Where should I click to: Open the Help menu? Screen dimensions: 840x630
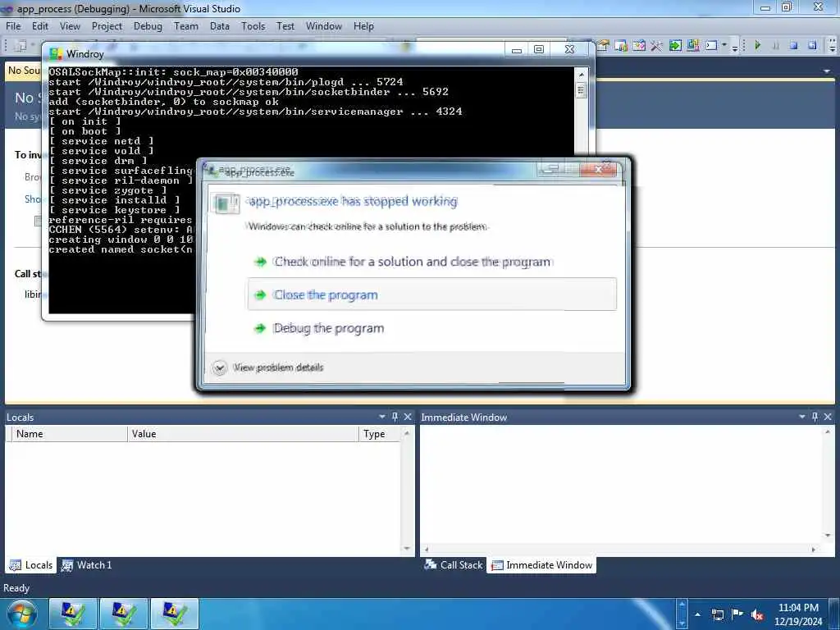pos(363,25)
